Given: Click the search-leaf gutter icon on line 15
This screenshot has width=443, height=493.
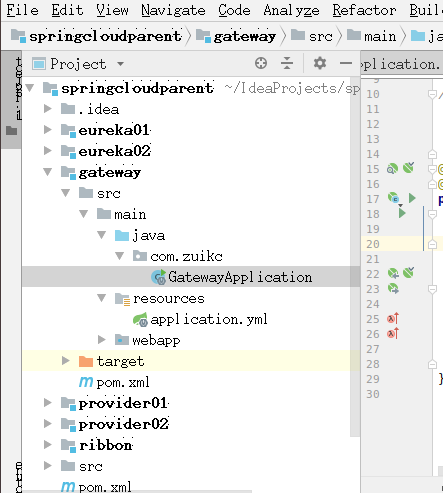Looking at the screenshot, I should pos(392,169).
